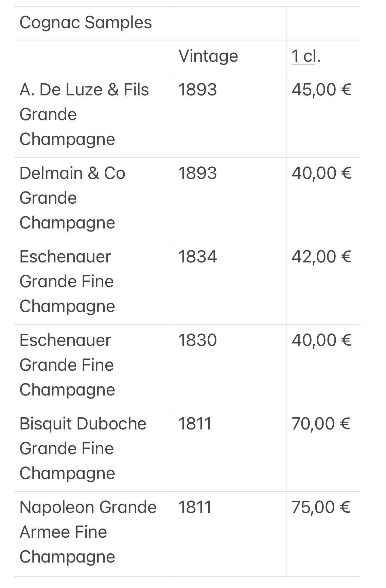Click the 1834 vintage cell
The height and width of the screenshot is (588, 386).
pyautogui.click(x=197, y=257)
